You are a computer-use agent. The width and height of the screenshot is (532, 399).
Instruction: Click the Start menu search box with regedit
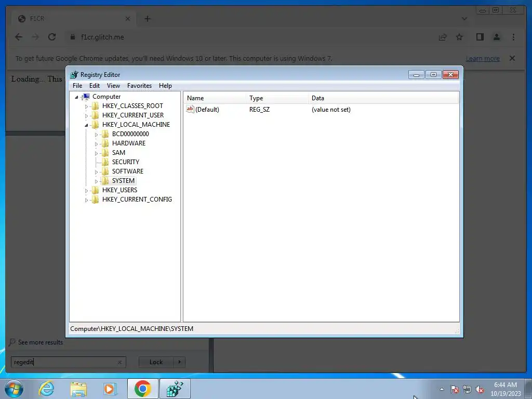pyautogui.click(x=68, y=362)
